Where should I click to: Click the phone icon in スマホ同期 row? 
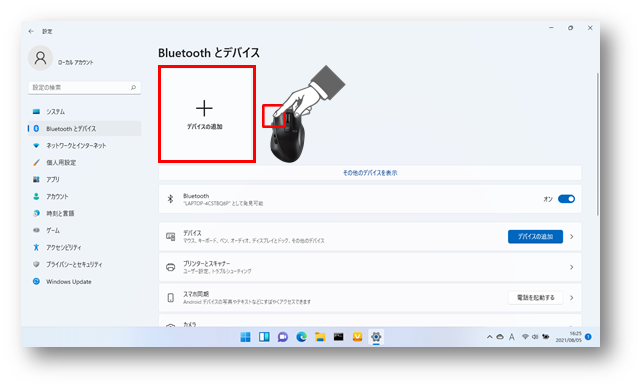pos(171,298)
